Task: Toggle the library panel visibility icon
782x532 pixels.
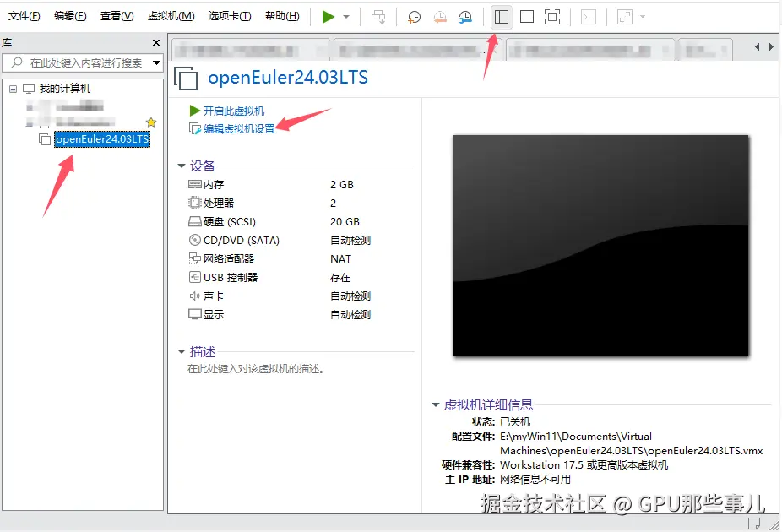Action: [501, 17]
